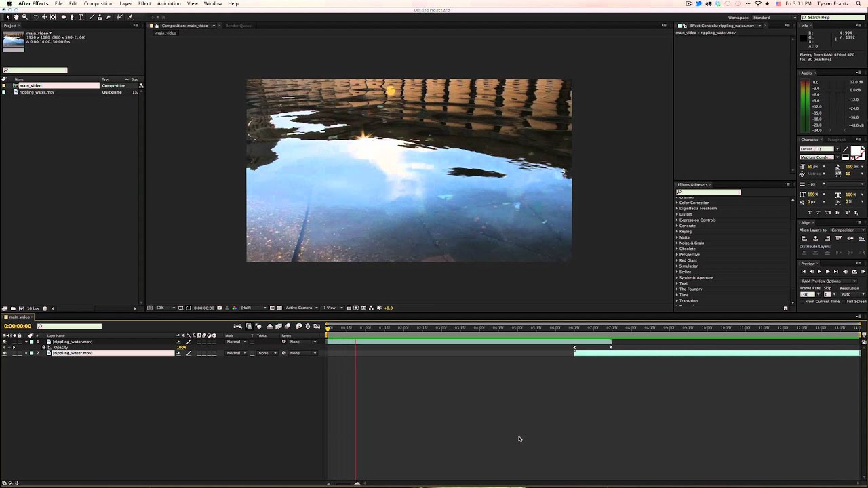Select the Clone Stamp tool

tap(100, 17)
